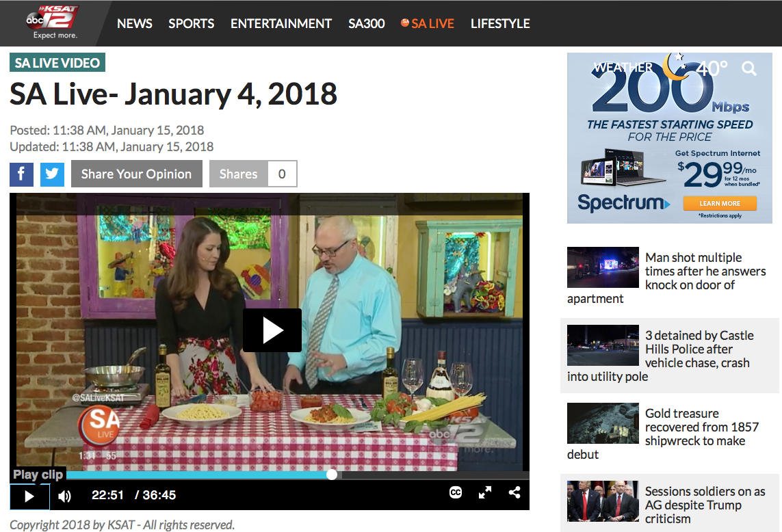782x532 pixels.
Task: Enter fullscreen video mode
Action: point(485,492)
